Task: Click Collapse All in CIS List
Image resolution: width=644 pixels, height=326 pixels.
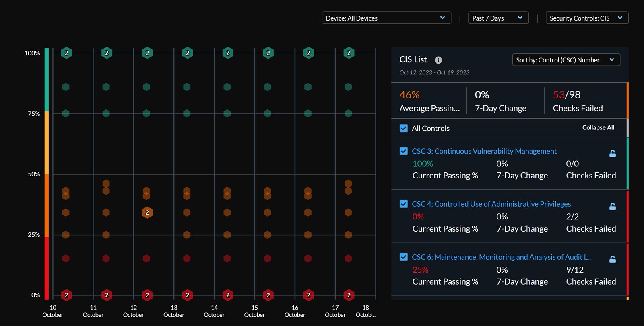Action: tap(598, 127)
